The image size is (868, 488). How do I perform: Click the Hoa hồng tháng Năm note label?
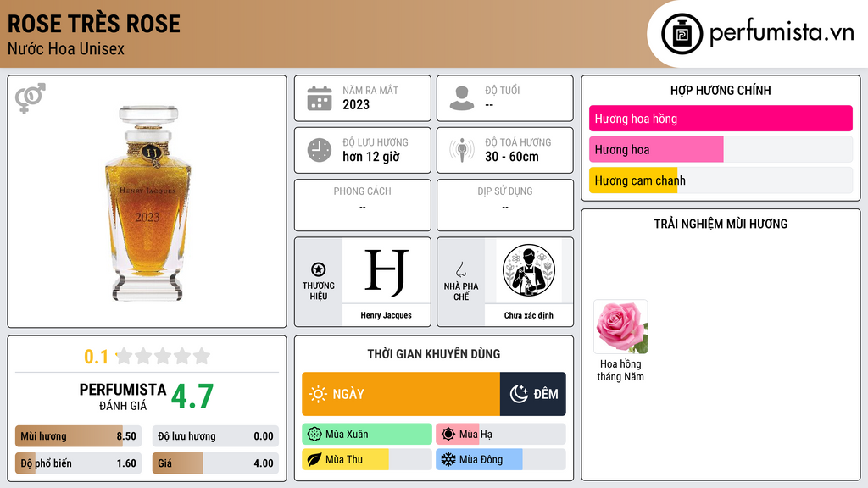(x=620, y=370)
